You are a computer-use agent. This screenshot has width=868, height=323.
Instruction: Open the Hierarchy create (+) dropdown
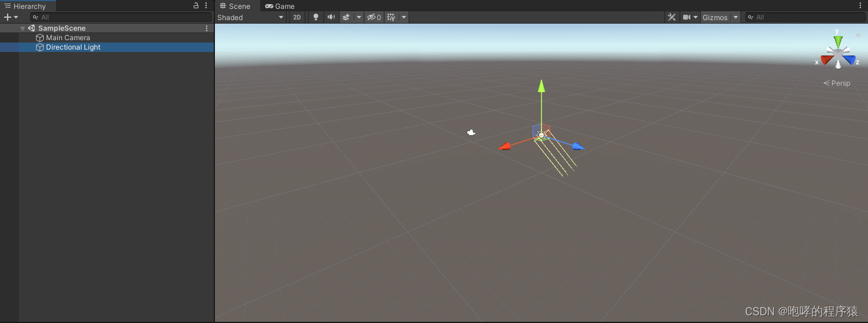click(x=11, y=17)
